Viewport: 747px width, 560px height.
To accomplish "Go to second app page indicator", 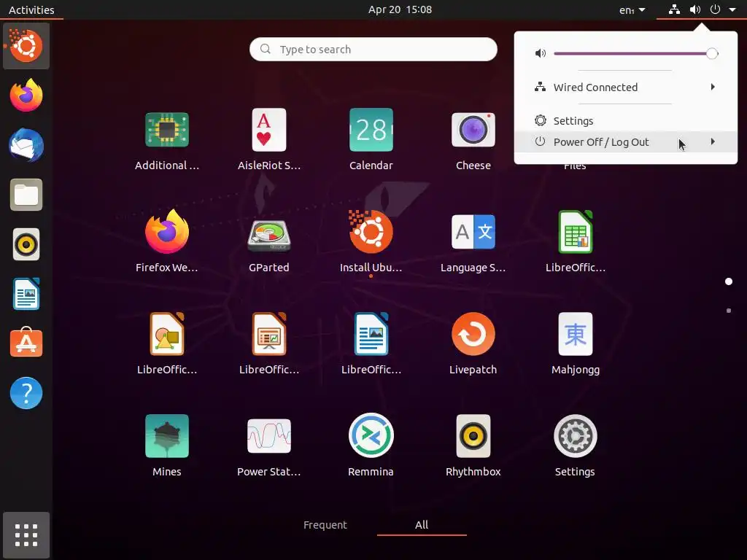I will click(729, 311).
